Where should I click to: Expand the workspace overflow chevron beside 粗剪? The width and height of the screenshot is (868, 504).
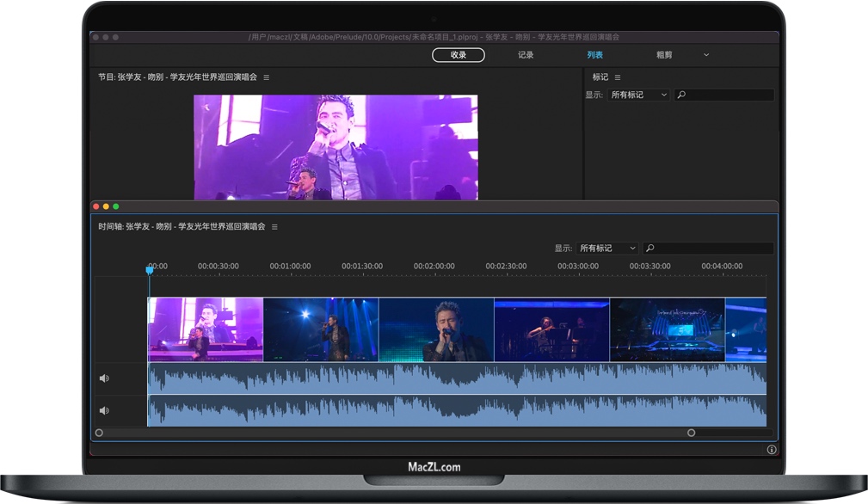click(705, 54)
